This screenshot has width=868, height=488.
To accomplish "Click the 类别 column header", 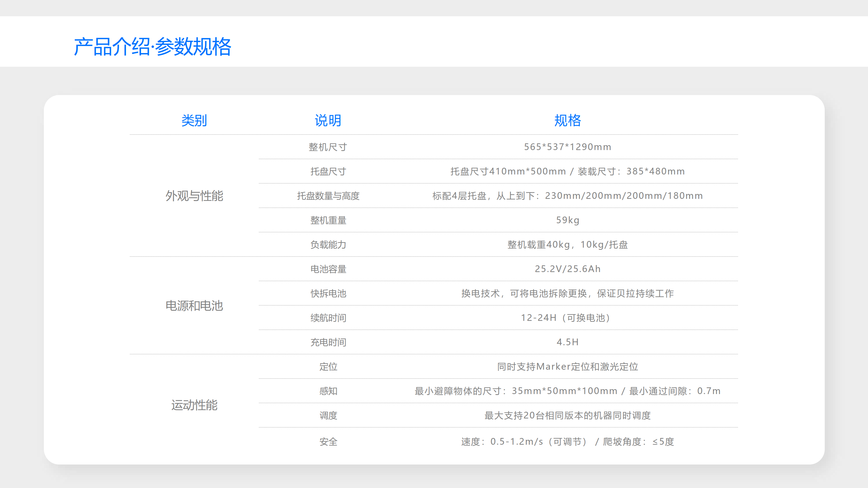I will point(194,120).
